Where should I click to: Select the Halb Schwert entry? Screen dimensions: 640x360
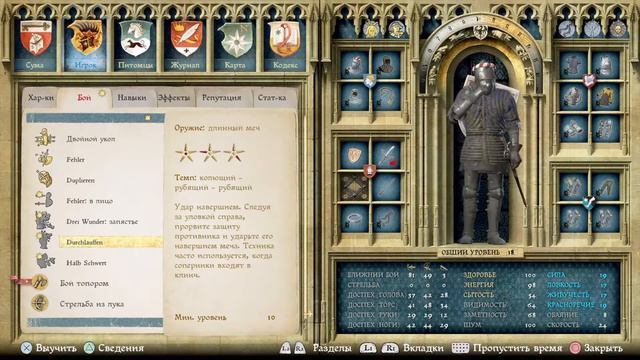pyautogui.click(x=86, y=263)
